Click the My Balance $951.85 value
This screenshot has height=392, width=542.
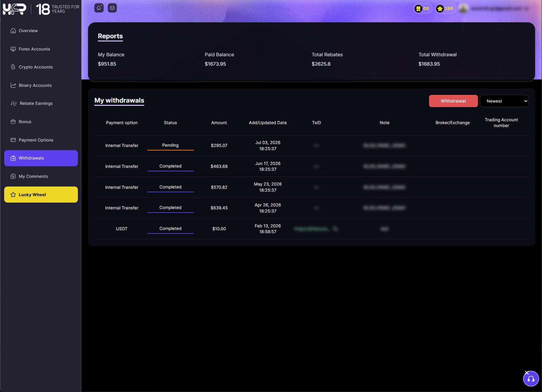point(107,64)
